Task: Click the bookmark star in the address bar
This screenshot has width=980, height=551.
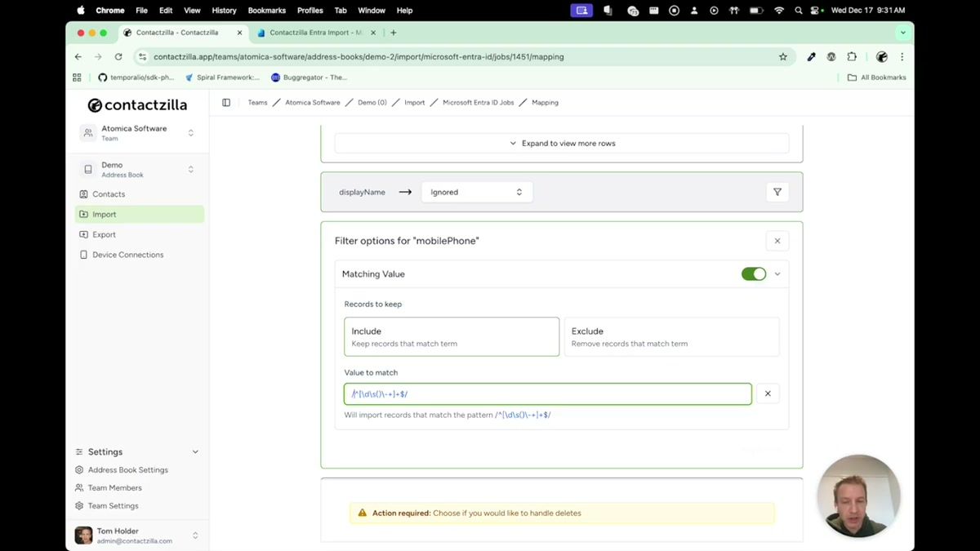Action: coord(782,56)
